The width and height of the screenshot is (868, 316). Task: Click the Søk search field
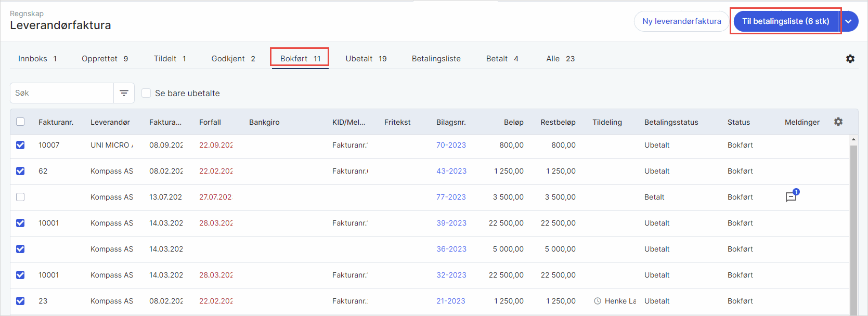tap(62, 93)
